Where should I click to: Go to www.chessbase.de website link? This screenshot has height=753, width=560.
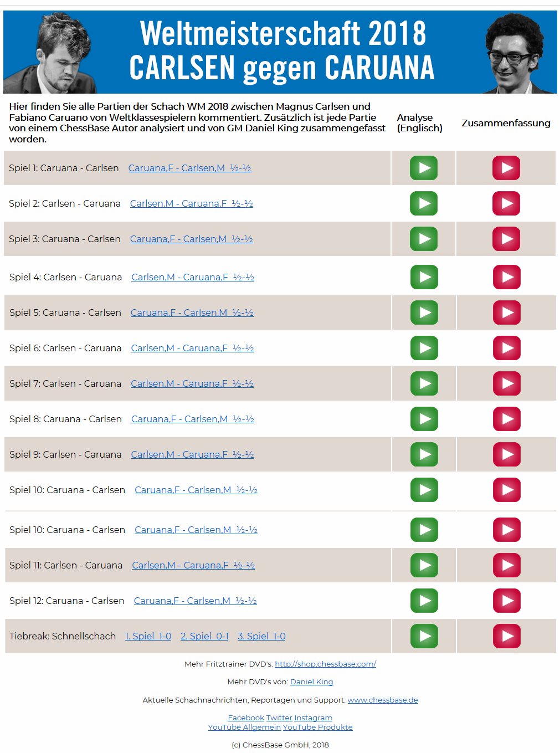383,700
